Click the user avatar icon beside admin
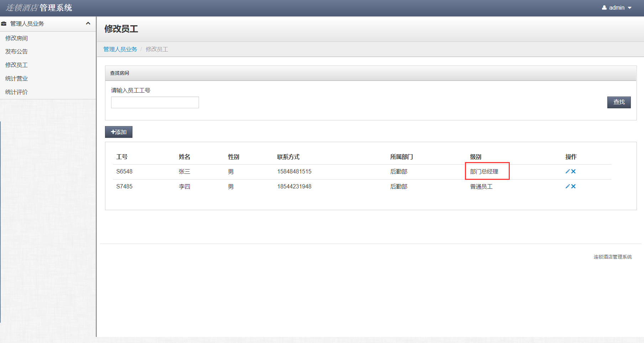The height and width of the screenshot is (343, 644). 604,7
